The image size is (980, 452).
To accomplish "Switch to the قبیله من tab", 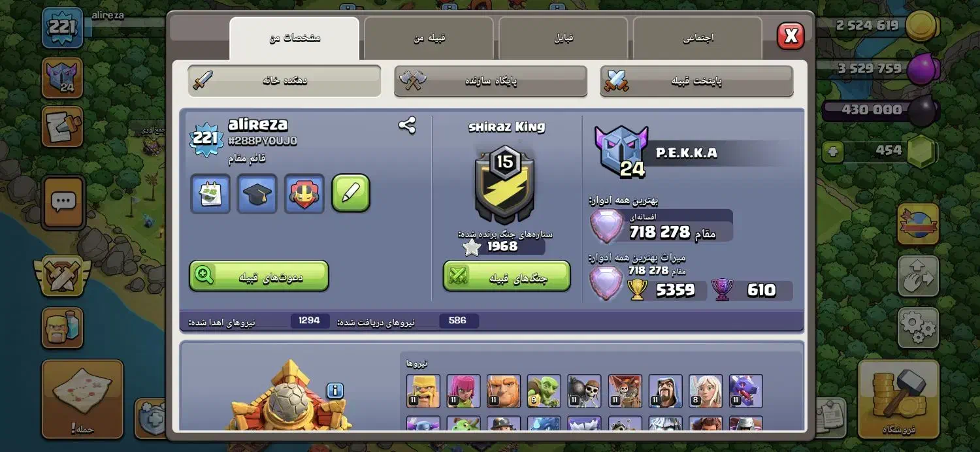I will pyautogui.click(x=429, y=38).
